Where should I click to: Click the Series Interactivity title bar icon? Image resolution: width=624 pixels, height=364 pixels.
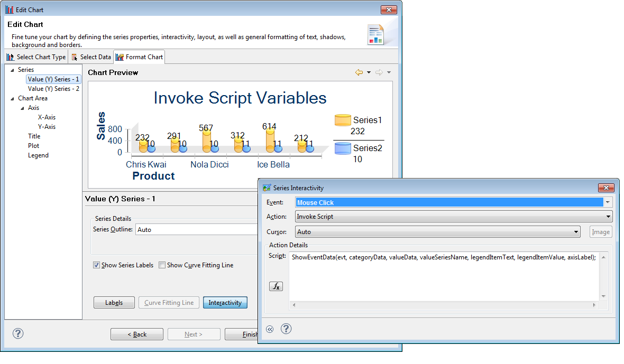click(x=267, y=188)
